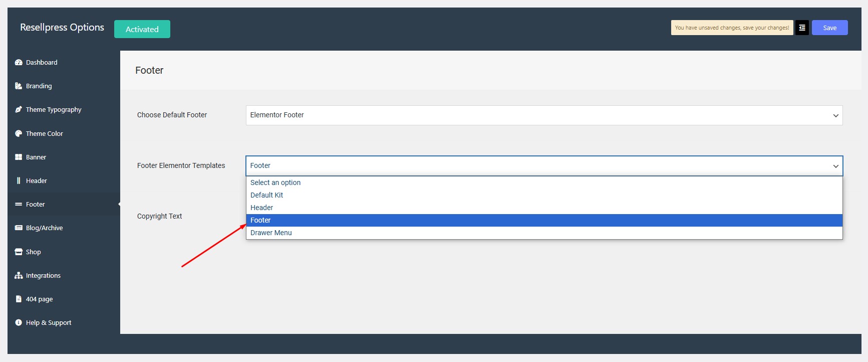Select 'Drawer Menu' from the template list
The height and width of the screenshot is (362, 868).
pos(271,233)
